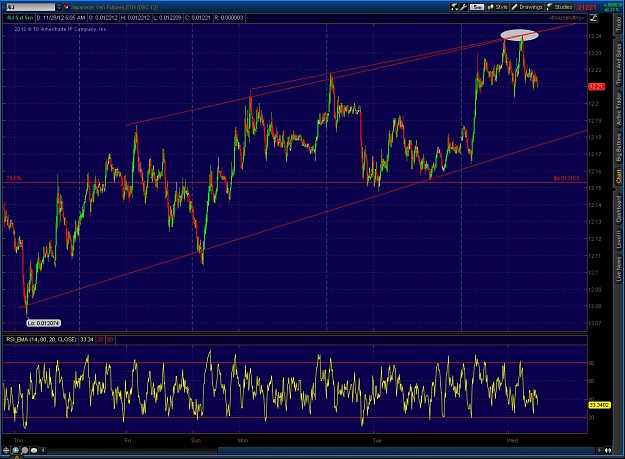Click the Lo: 0.012074 bubble

point(43,323)
